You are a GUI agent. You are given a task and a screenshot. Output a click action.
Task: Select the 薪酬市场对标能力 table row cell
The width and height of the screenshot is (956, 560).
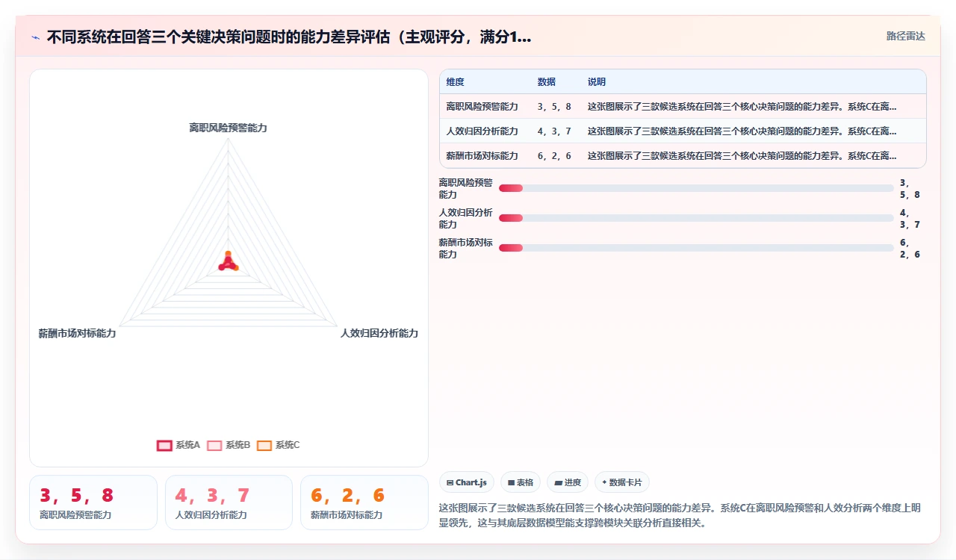(x=482, y=156)
